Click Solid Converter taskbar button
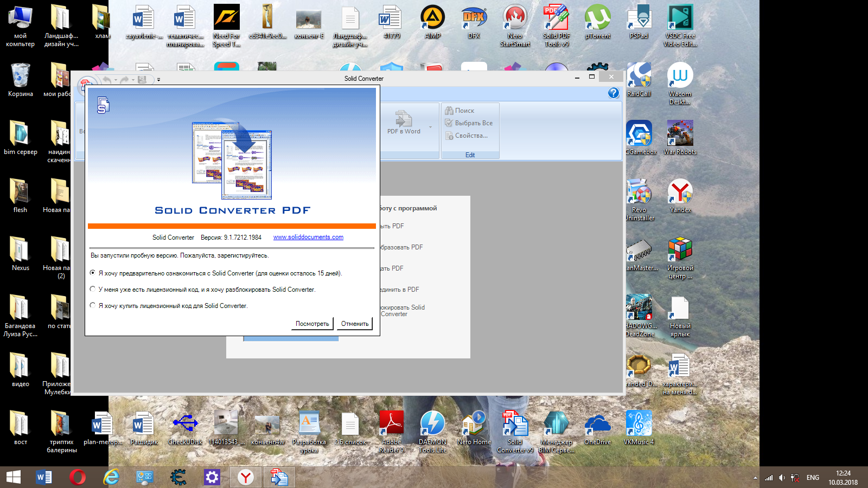 (279, 477)
